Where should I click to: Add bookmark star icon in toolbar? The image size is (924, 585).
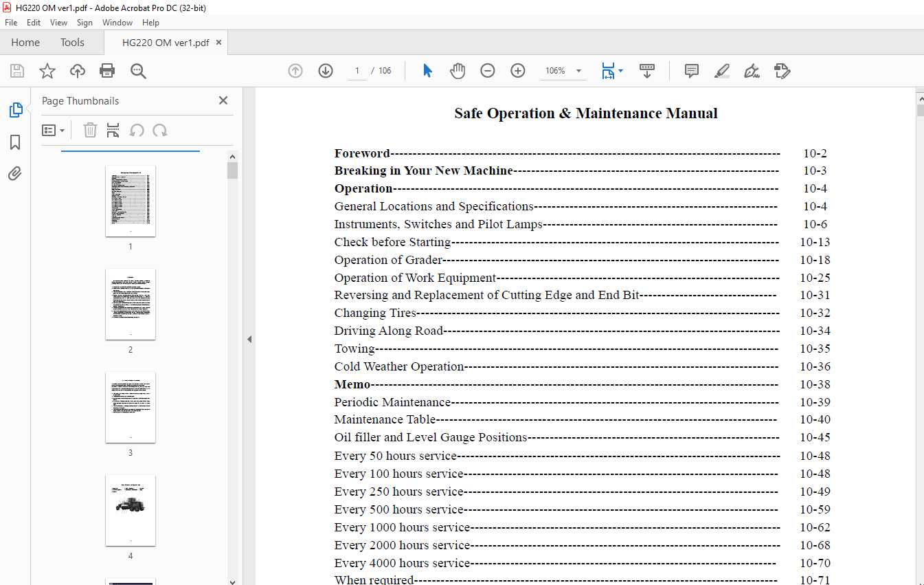point(47,71)
